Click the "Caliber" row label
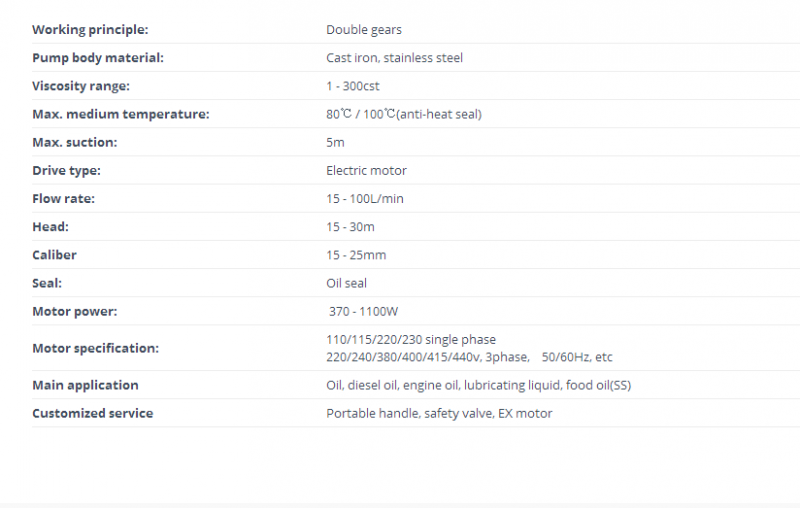 point(54,255)
